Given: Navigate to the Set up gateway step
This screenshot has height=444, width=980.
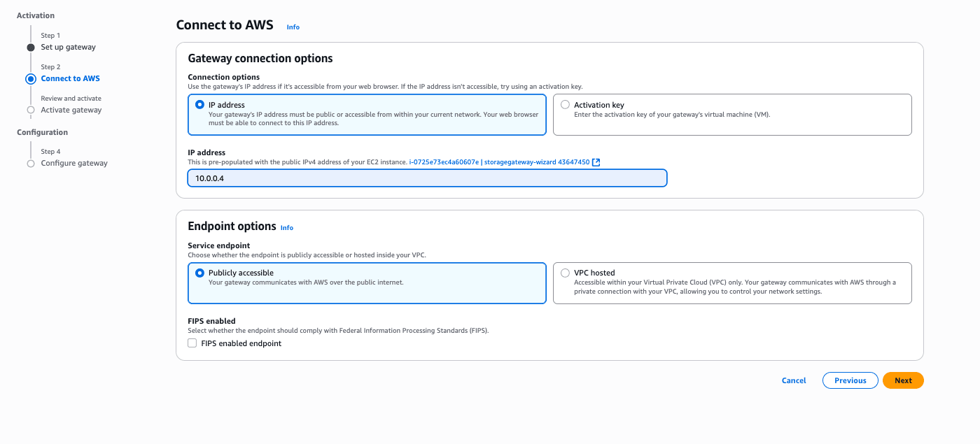Looking at the screenshot, I should [x=69, y=47].
